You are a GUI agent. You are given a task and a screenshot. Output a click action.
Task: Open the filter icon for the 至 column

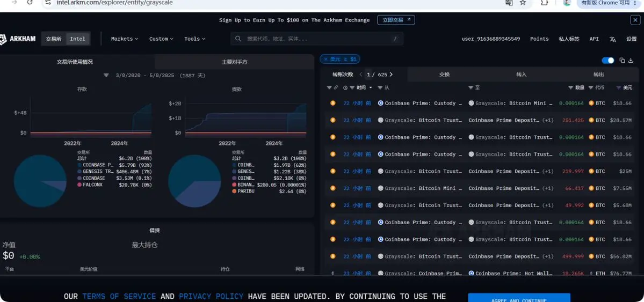pyautogui.click(x=471, y=88)
